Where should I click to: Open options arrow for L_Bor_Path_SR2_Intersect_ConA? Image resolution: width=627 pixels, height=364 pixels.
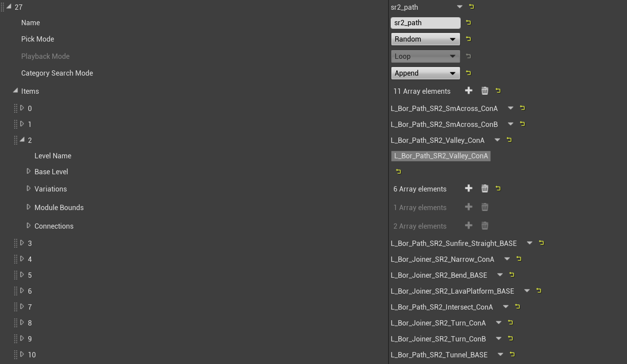coord(506,307)
